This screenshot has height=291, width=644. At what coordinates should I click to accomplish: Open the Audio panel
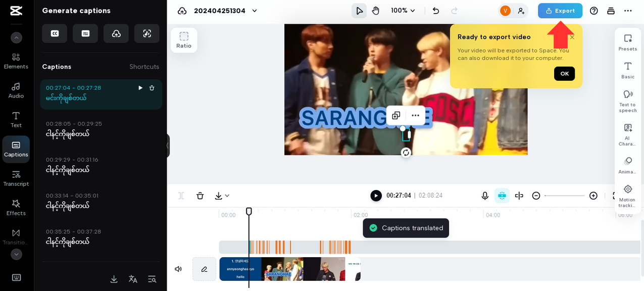(x=16, y=90)
